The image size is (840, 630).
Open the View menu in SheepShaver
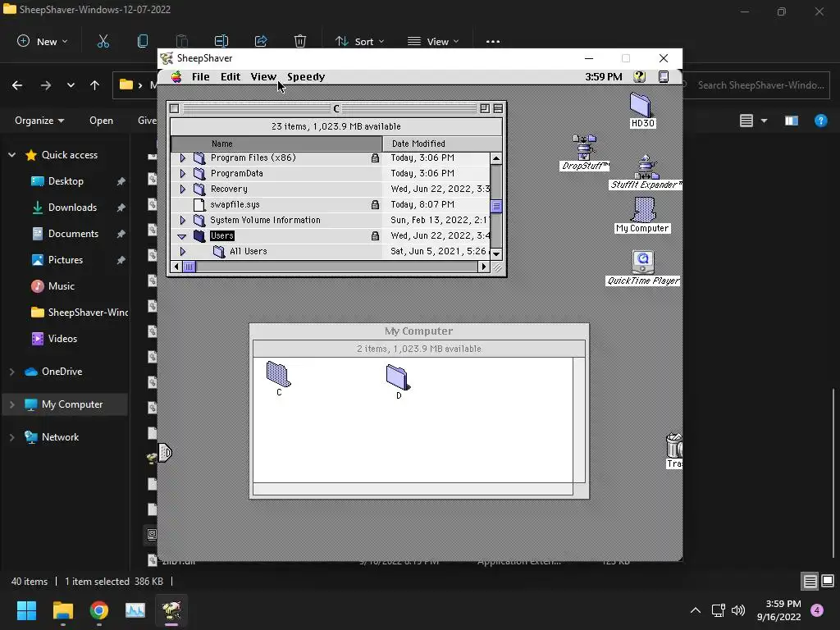(263, 76)
